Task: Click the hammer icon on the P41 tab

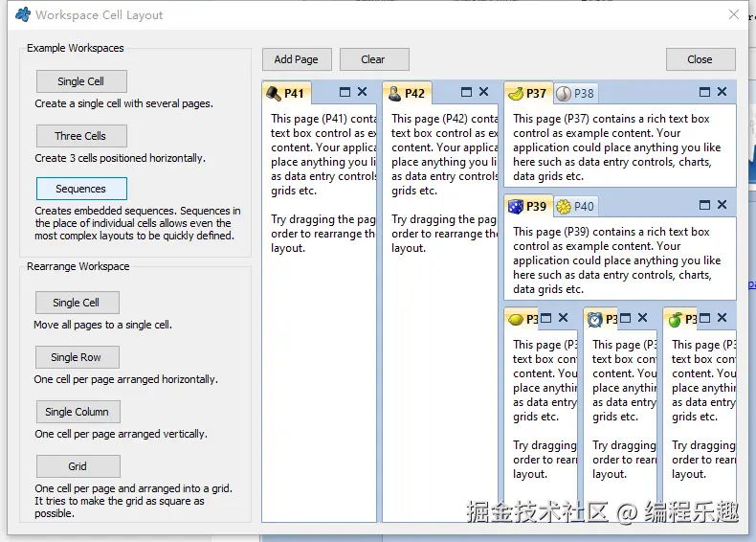Action: [274, 93]
